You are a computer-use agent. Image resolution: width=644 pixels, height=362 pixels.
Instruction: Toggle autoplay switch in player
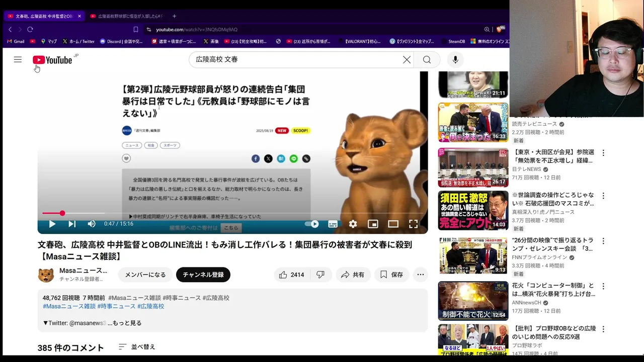(312, 224)
